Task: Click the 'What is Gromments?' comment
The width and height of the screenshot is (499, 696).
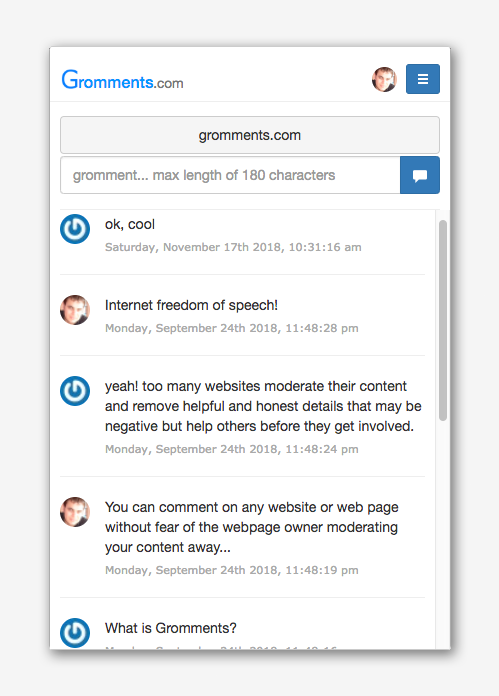Action: click(170, 628)
